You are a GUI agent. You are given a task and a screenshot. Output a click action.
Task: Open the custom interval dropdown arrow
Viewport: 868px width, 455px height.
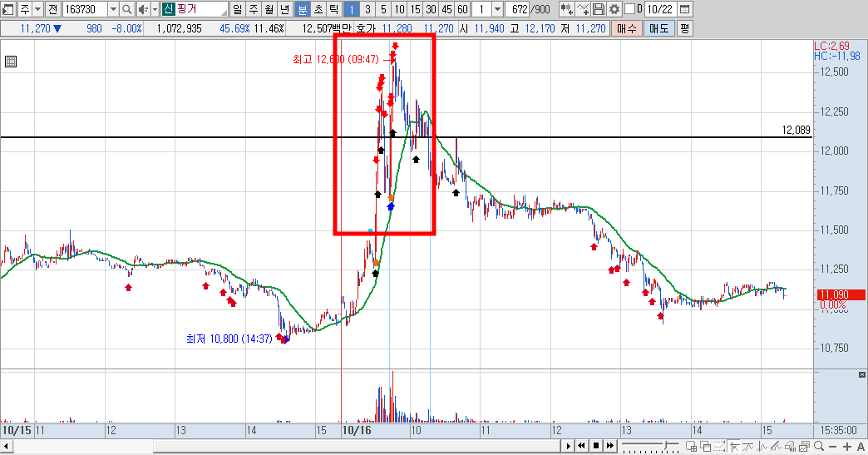point(497,9)
